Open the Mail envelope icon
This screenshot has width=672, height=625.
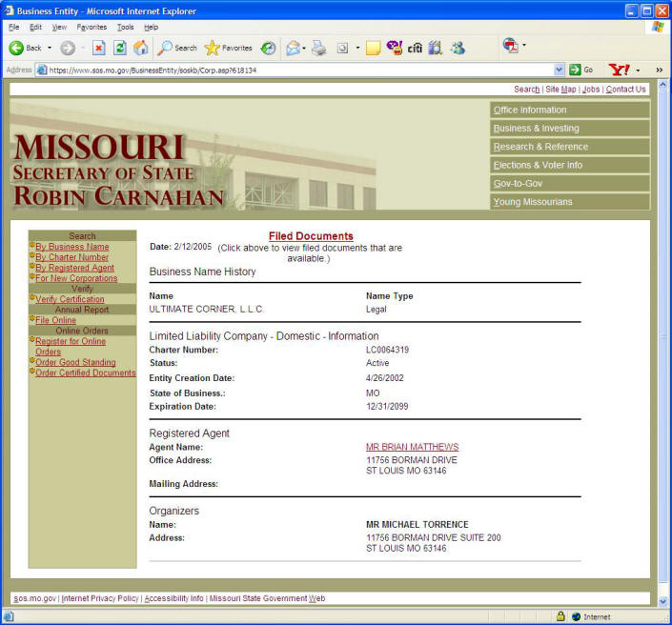(294, 48)
